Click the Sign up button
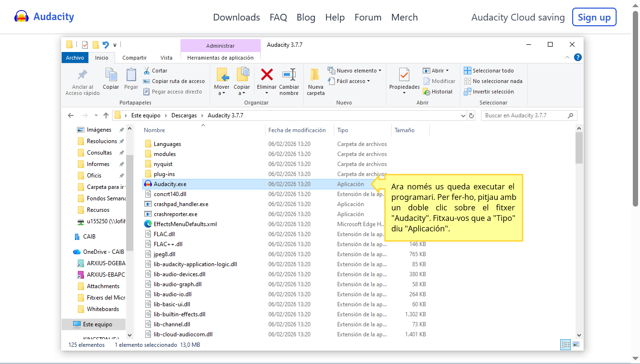This screenshot has width=640, height=364. point(594,17)
